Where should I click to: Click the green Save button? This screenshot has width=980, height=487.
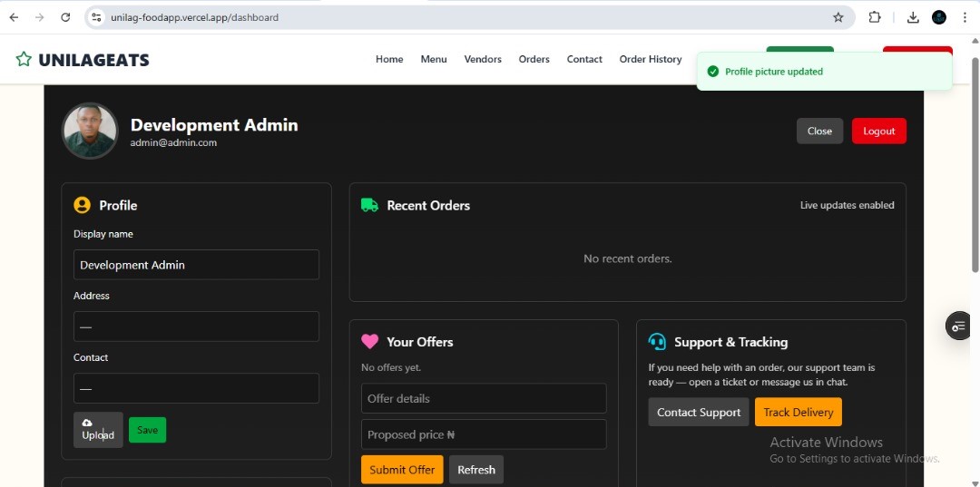[147, 430]
